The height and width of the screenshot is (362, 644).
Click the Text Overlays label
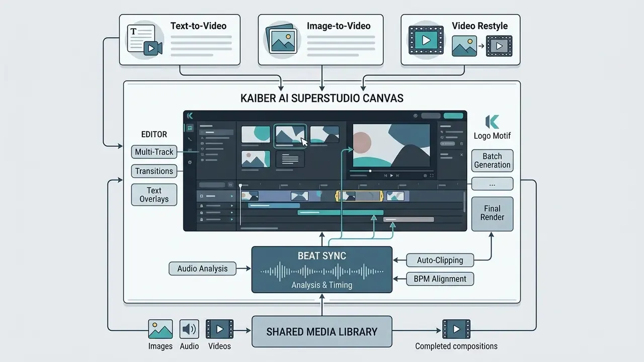154,195
